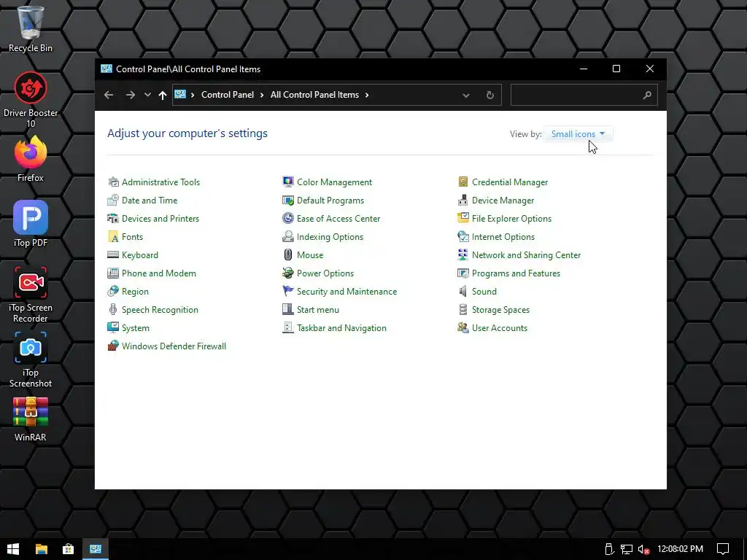Select the iTop Screenshot desktop icon
Viewport: 747px width, 560px height.
pos(31,359)
